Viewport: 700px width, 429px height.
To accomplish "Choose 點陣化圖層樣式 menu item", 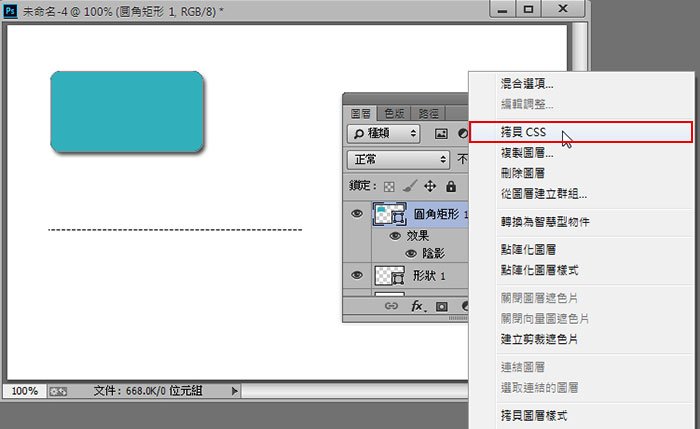I will (x=539, y=270).
